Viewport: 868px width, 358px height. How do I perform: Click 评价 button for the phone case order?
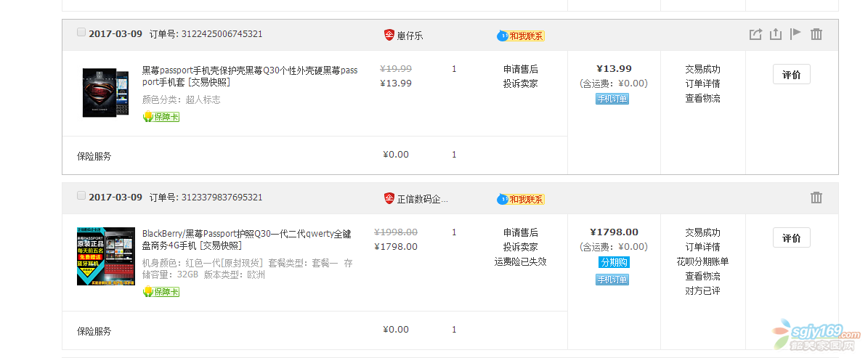point(792,75)
